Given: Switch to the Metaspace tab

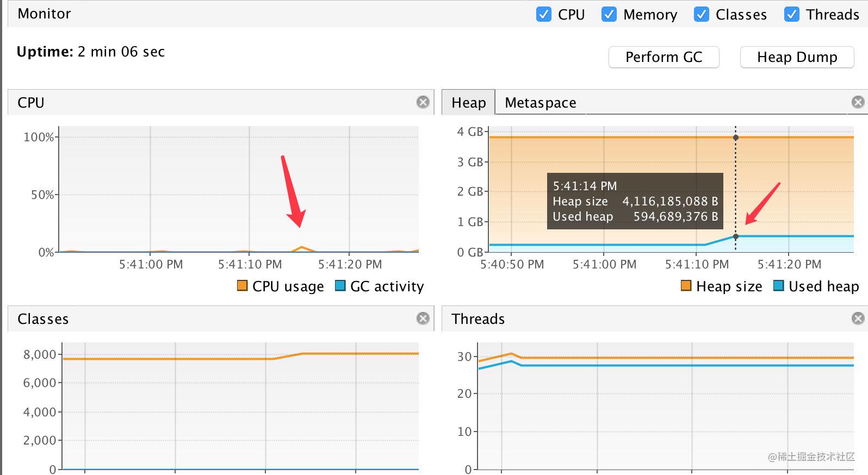Looking at the screenshot, I should (540, 103).
